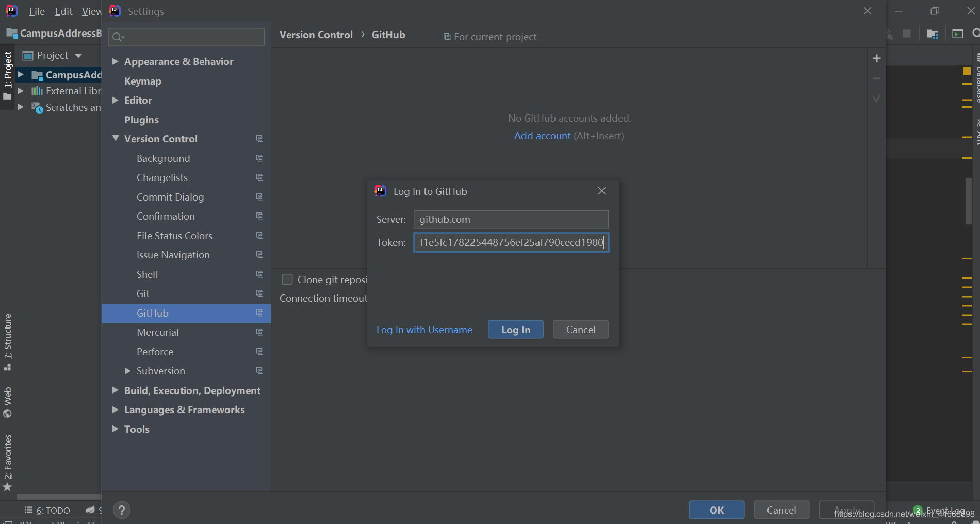980x524 pixels.
Task: Click OK in Settings window
Action: coord(716,510)
